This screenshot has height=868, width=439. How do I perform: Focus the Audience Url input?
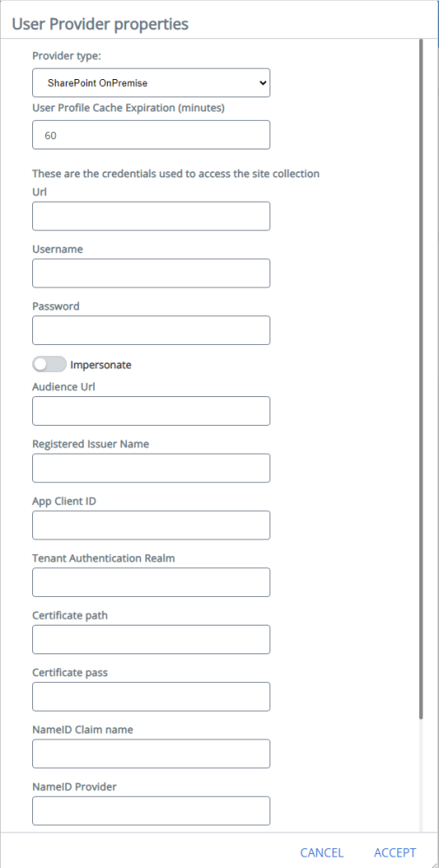tap(151, 411)
